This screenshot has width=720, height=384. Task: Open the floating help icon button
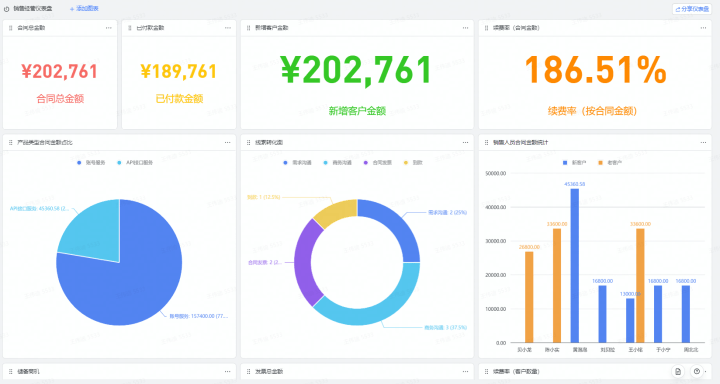click(697, 372)
